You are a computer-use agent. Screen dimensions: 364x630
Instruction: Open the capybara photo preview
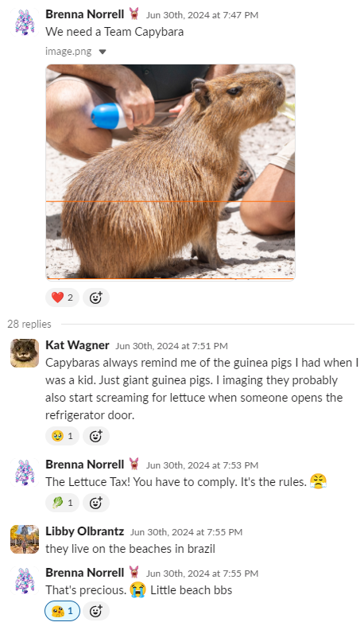point(171,172)
